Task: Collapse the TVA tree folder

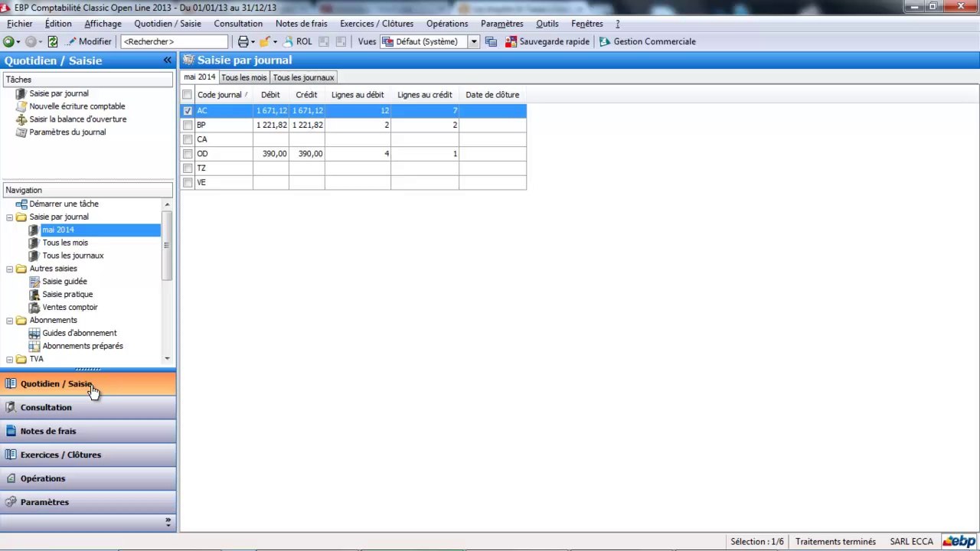Action: point(10,360)
